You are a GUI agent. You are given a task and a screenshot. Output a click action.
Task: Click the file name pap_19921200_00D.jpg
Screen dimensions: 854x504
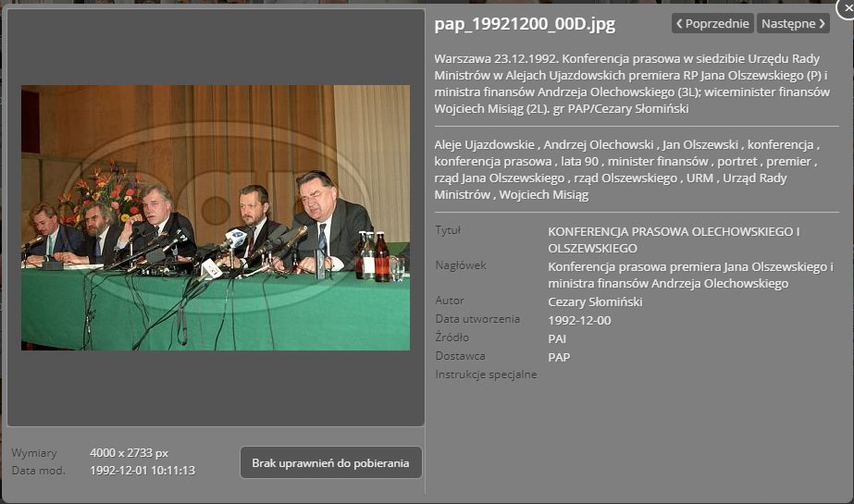[525, 24]
